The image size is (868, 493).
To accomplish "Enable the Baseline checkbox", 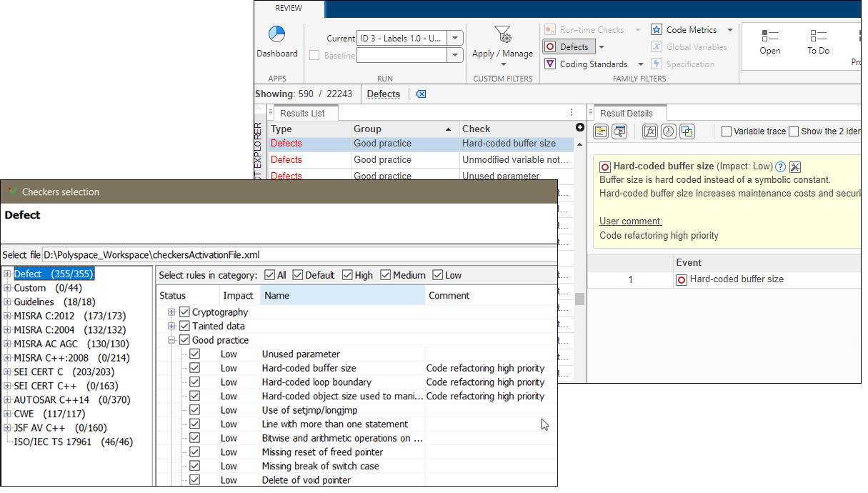I will [314, 56].
